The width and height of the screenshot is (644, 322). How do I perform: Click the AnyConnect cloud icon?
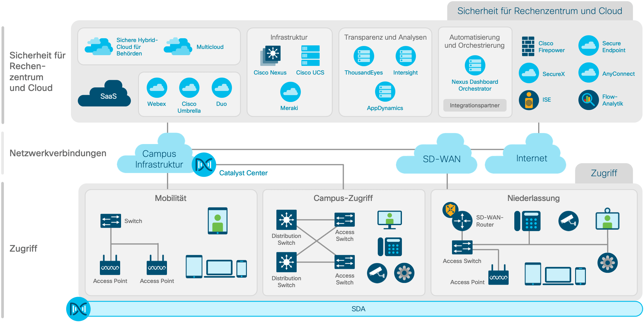[589, 72]
